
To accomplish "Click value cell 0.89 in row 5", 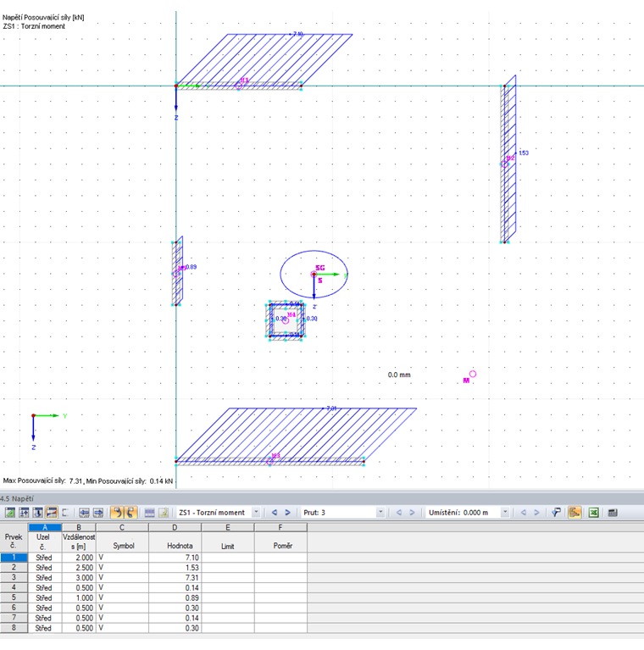I will [175, 597].
